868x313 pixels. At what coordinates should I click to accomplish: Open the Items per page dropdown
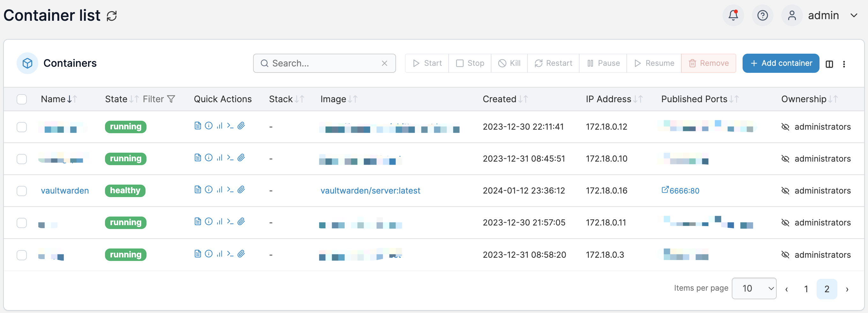click(754, 288)
